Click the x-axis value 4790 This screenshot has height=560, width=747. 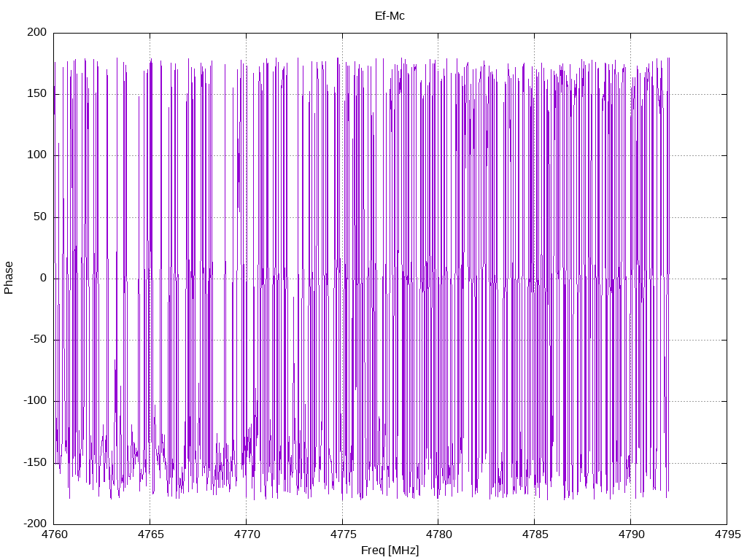pos(631,534)
